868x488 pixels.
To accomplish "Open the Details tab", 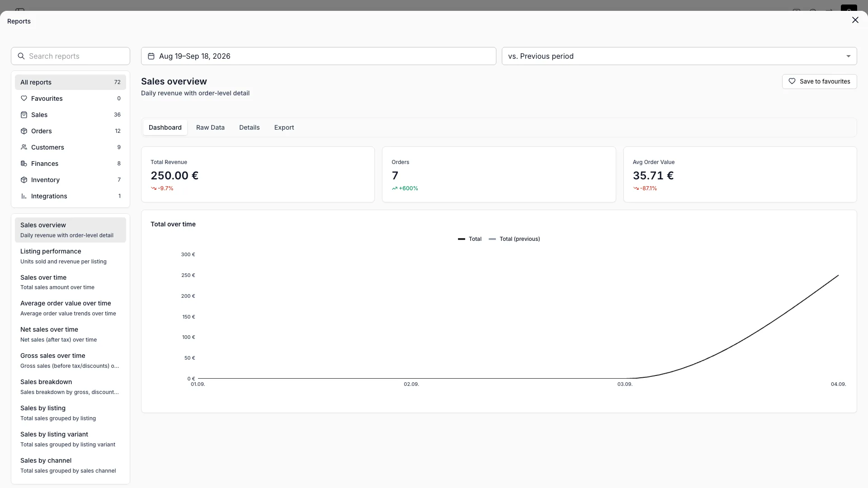I will (x=249, y=127).
